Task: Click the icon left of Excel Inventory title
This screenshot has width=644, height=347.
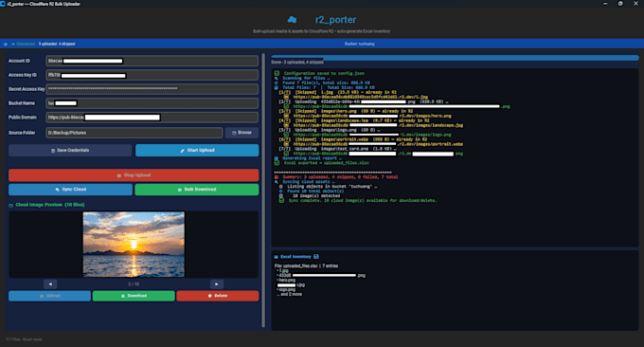Action: click(276, 257)
